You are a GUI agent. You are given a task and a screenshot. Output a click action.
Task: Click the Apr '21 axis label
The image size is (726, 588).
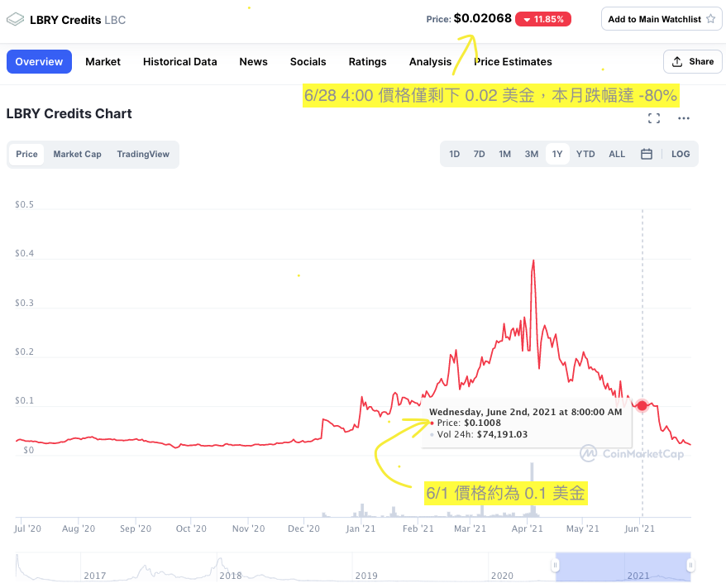click(x=527, y=528)
